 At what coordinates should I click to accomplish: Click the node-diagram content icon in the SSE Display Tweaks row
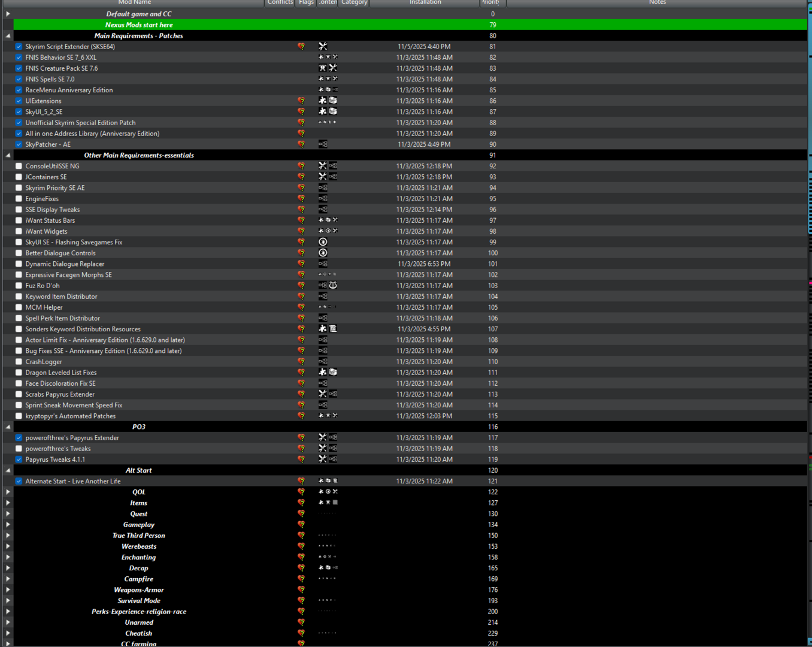[x=323, y=210]
